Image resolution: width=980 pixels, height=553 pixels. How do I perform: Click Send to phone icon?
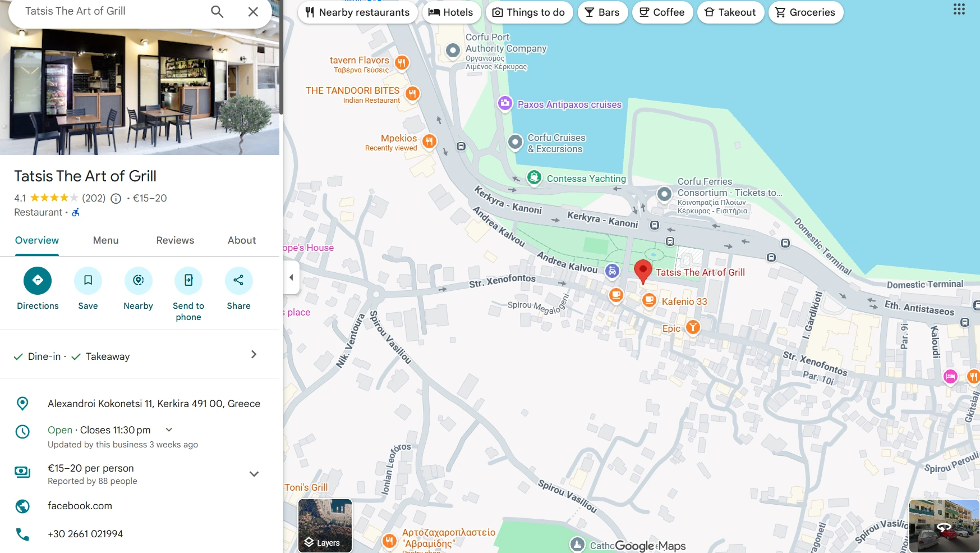point(188,280)
